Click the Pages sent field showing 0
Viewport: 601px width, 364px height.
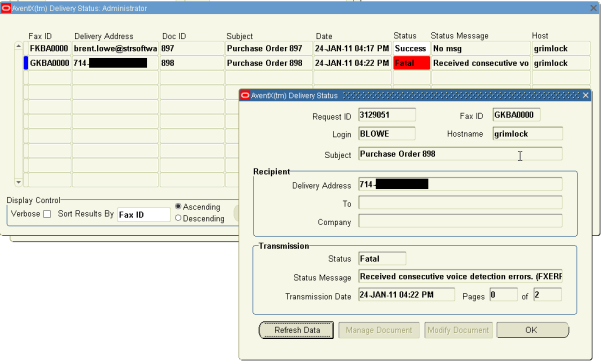pyautogui.click(x=504, y=295)
